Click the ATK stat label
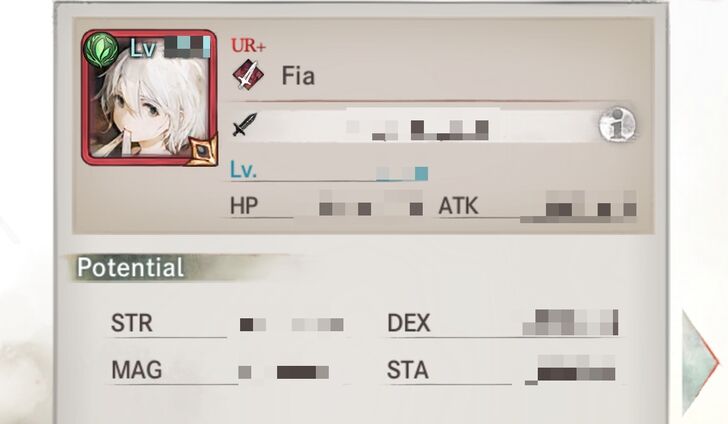The width and height of the screenshot is (728, 424). click(458, 206)
